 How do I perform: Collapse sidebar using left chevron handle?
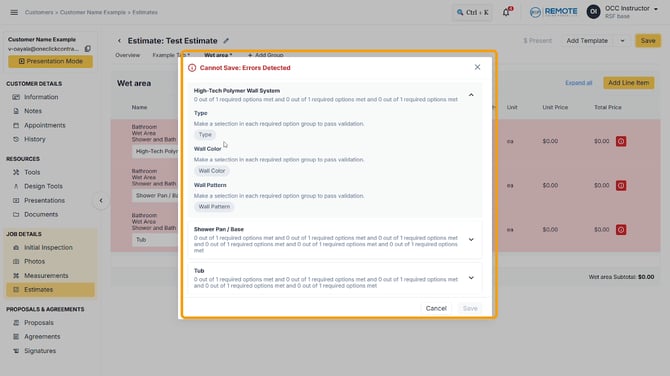pyautogui.click(x=101, y=200)
